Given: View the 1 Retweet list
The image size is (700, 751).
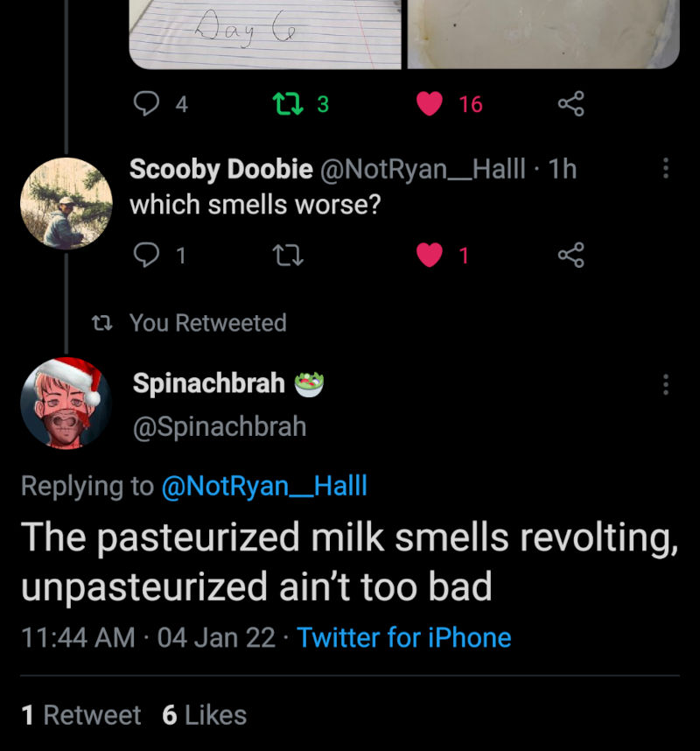Looking at the screenshot, I should point(80,715).
